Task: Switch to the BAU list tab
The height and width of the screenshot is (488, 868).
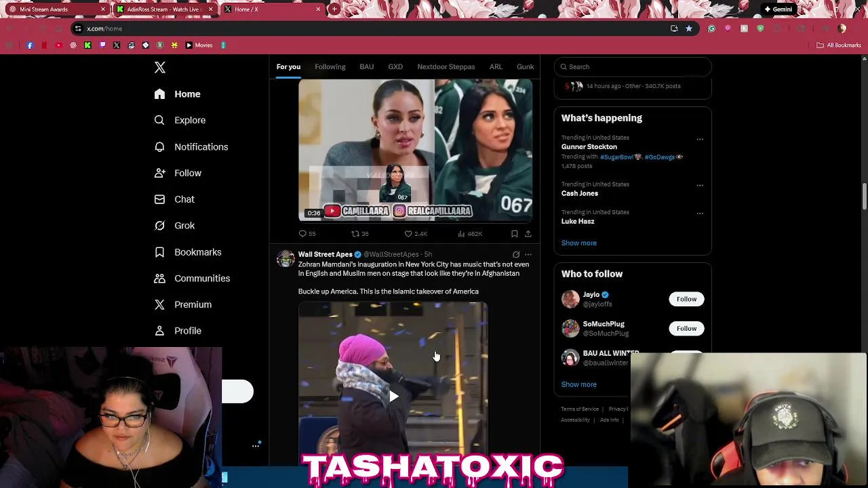Action: click(367, 66)
